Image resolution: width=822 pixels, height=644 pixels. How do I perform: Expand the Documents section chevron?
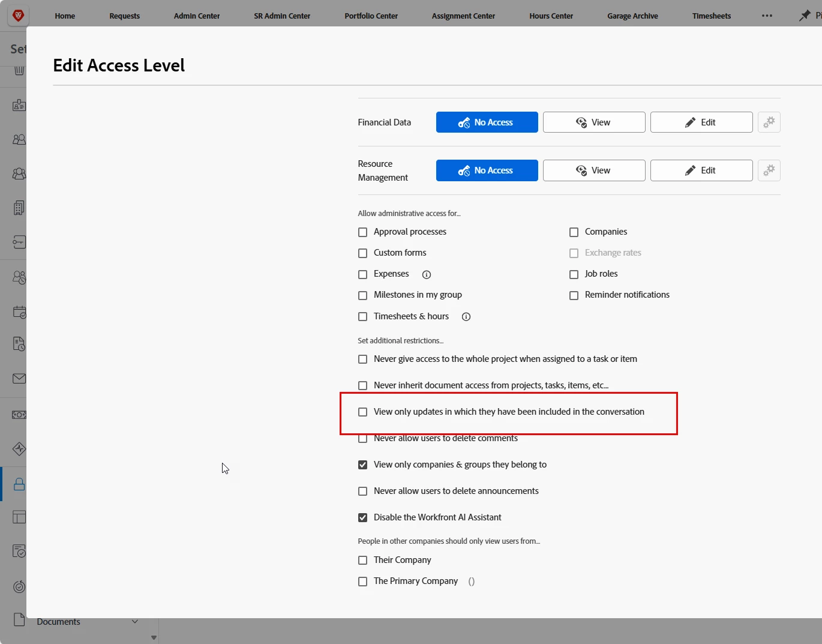coord(135,622)
